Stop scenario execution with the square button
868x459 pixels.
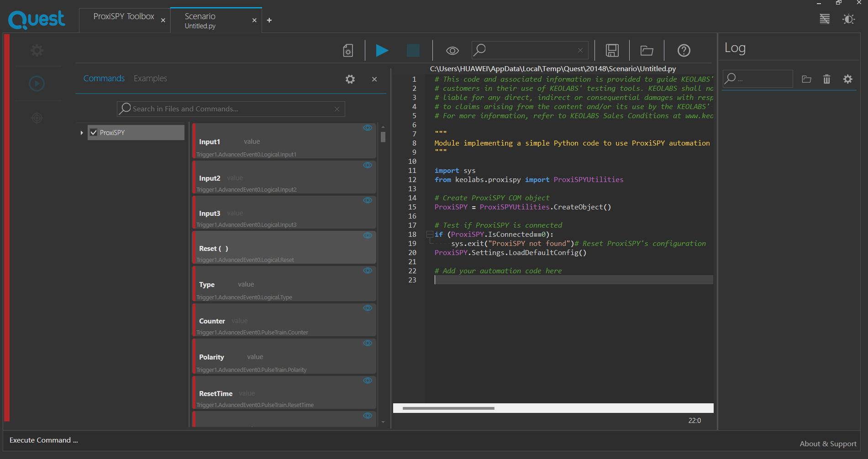click(x=413, y=50)
